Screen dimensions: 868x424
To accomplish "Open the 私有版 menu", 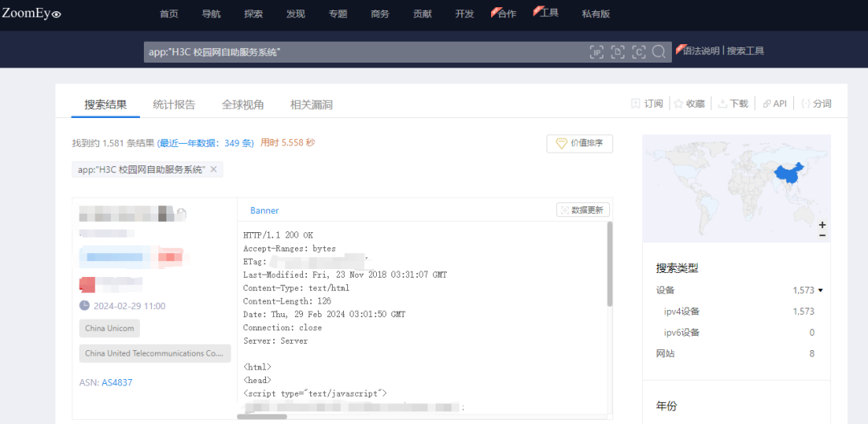I will coord(596,14).
